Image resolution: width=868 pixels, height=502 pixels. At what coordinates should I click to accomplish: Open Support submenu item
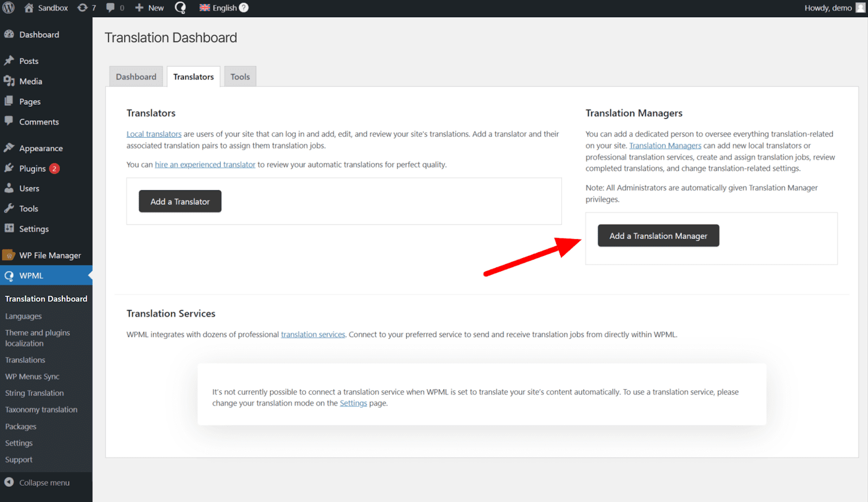pyautogui.click(x=19, y=460)
